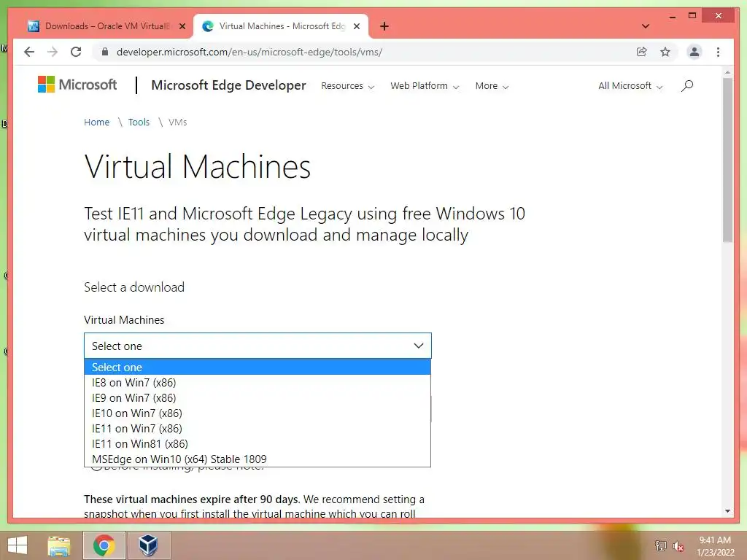Select the Virtual Machines - Microsoft Edge tab
Image resolution: width=747 pixels, height=560 pixels.
(x=281, y=26)
